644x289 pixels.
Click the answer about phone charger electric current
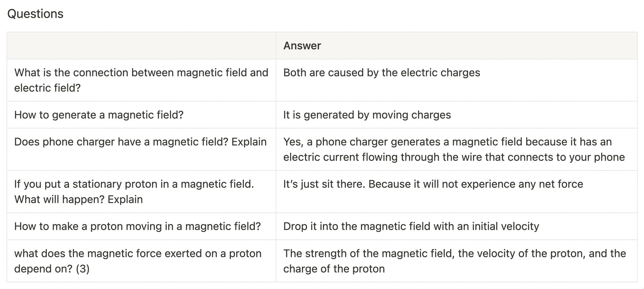click(457, 149)
